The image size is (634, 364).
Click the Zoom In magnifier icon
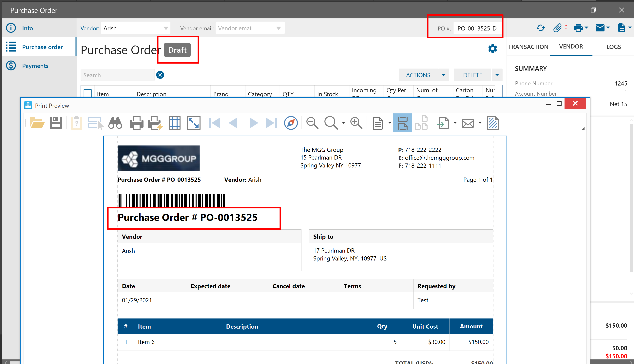[x=356, y=123]
